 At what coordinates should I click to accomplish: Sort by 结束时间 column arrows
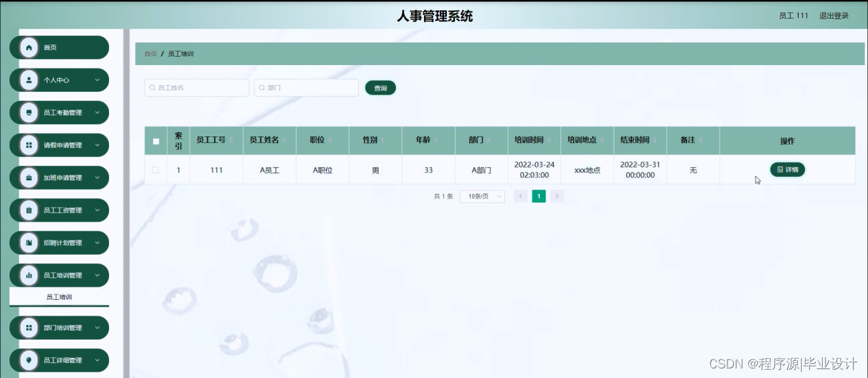coord(656,140)
